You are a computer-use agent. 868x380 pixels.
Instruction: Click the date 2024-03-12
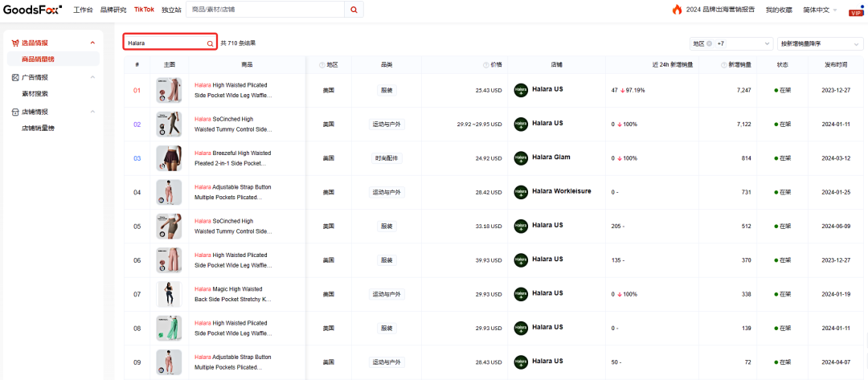(836, 158)
